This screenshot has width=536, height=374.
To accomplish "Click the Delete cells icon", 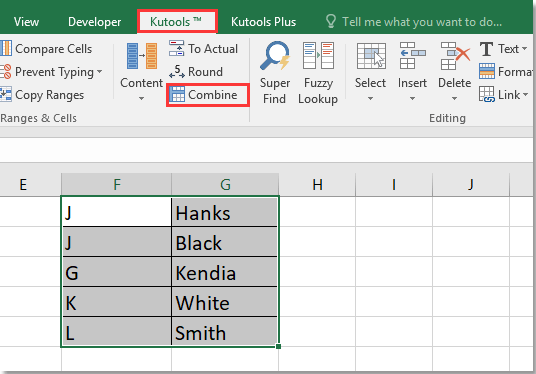I will [x=455, y=56].
